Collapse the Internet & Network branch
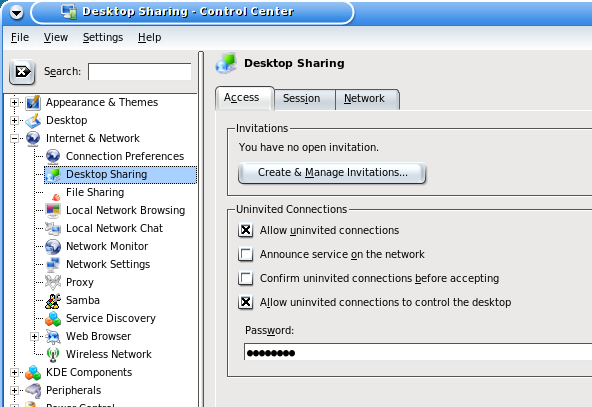The image size is (592, 407). click(x=14, y=139)
